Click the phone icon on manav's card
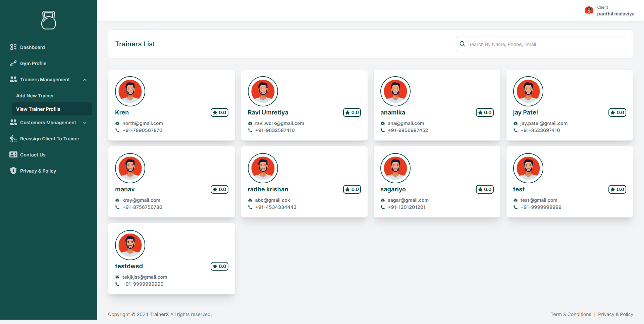 pos(117,207)
